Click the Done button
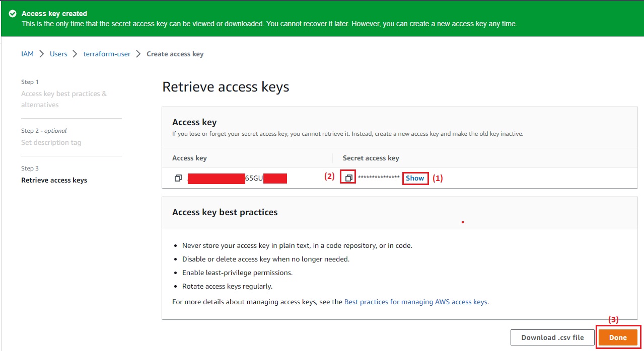 (618, 337)
